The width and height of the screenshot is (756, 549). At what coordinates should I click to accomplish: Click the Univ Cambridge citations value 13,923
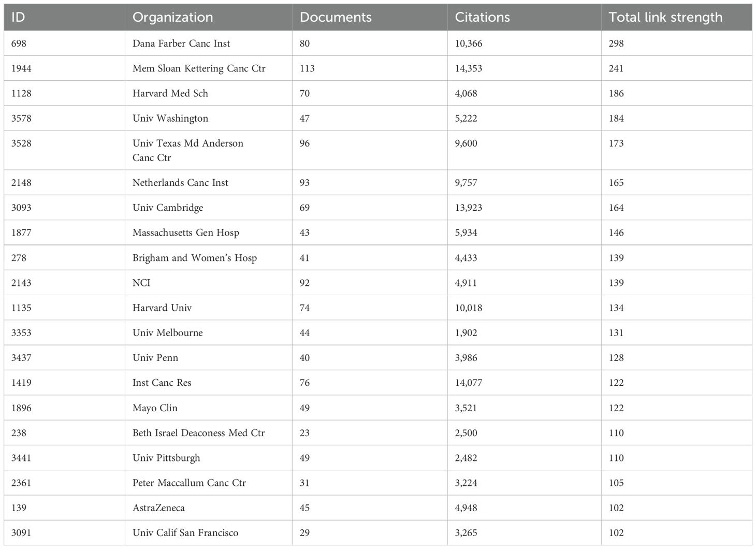point(468,208)
